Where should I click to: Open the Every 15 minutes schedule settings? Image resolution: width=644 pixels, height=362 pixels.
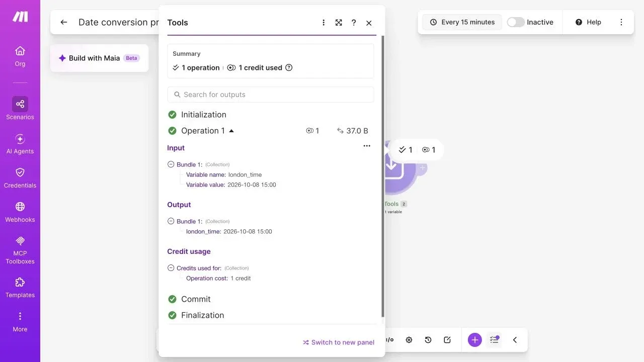point(462,22)
